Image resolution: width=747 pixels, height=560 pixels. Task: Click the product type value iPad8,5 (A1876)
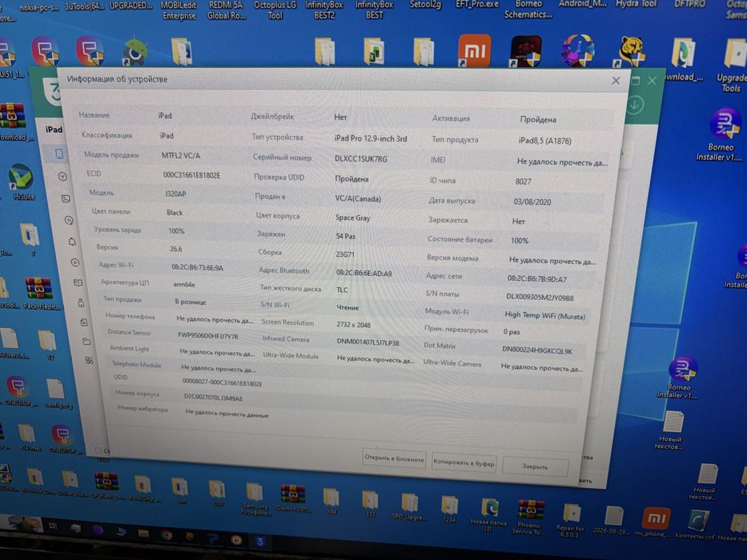[544, 141]
